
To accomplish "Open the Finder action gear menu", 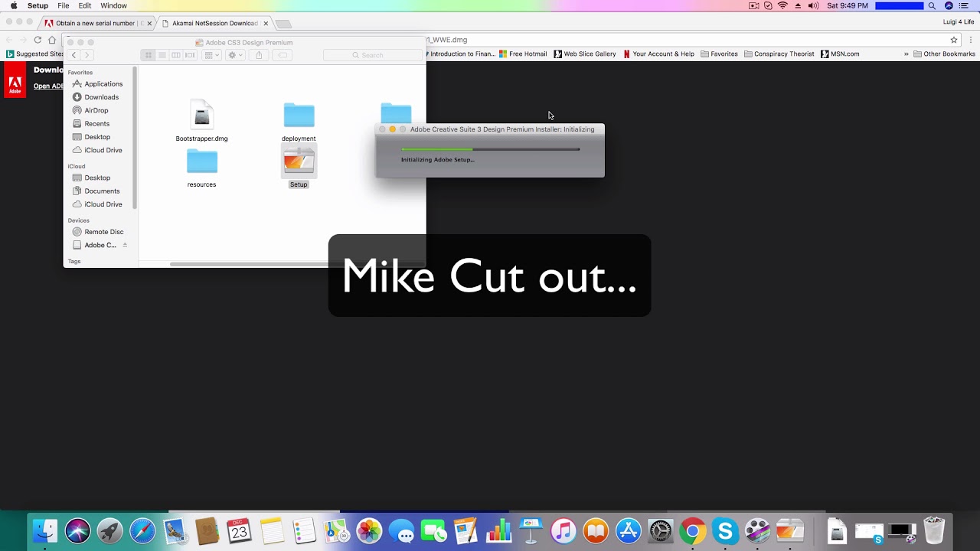I will pyautogui.click(x=234, y=55).
